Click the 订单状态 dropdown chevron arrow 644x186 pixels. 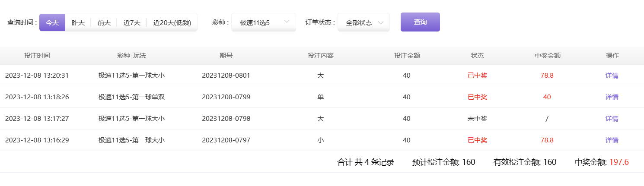[x=381, y=22]
